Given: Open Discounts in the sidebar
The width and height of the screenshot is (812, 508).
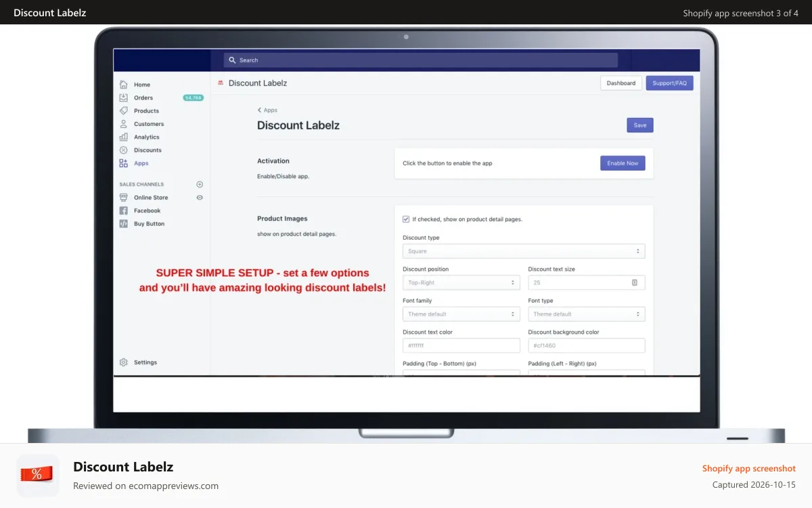Looking at the screenshot, I should 148,150.
